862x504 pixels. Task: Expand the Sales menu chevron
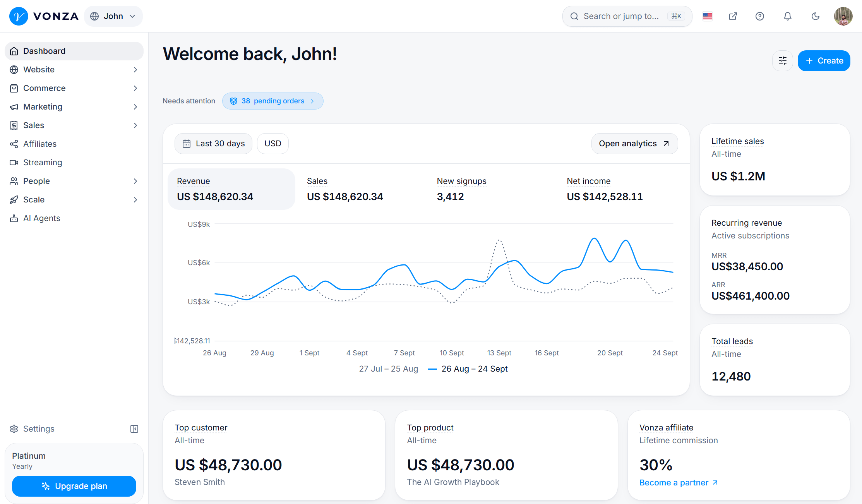[135, 125]
